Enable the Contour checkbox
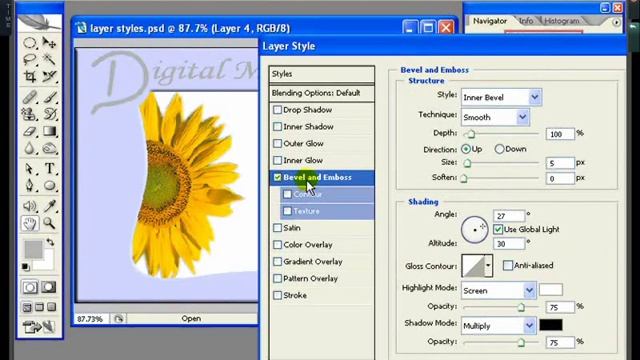This screenshot has width=640, height=360. point(287,194)
